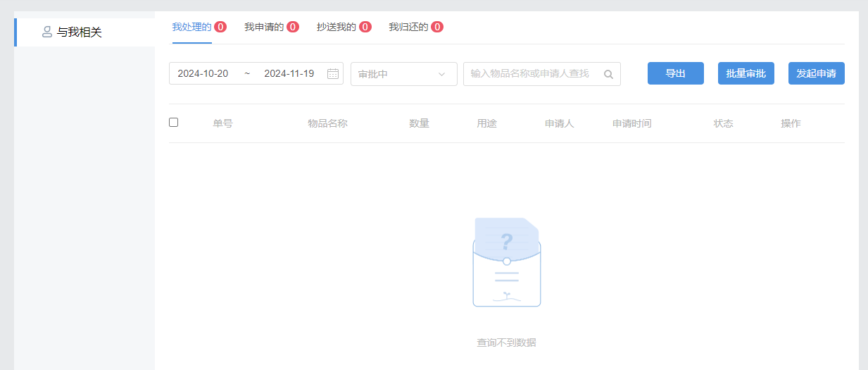The image size is (868, 370).
Task: Click the magnifier search icon
Action: [x=608, y=74]
